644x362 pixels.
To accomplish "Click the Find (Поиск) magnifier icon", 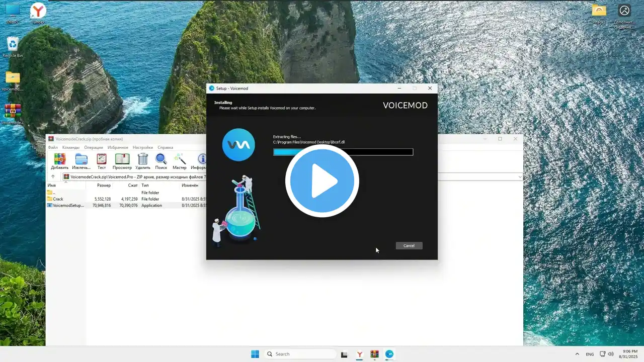I will tap(161, 160).
